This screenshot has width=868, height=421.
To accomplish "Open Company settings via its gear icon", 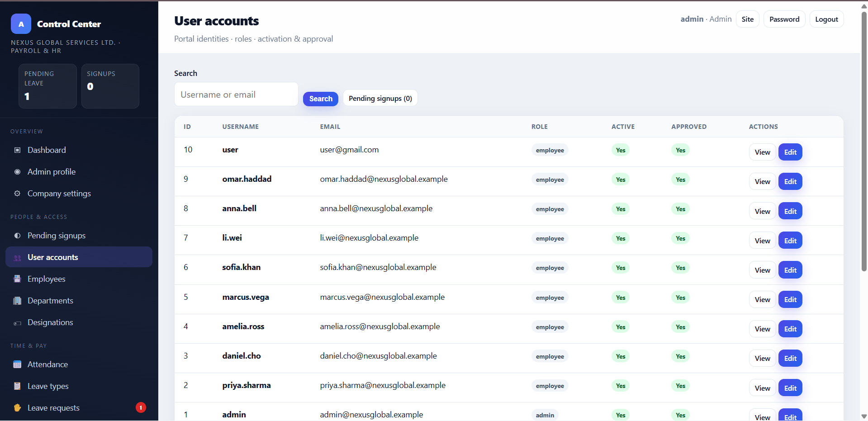I will [17, 194].
